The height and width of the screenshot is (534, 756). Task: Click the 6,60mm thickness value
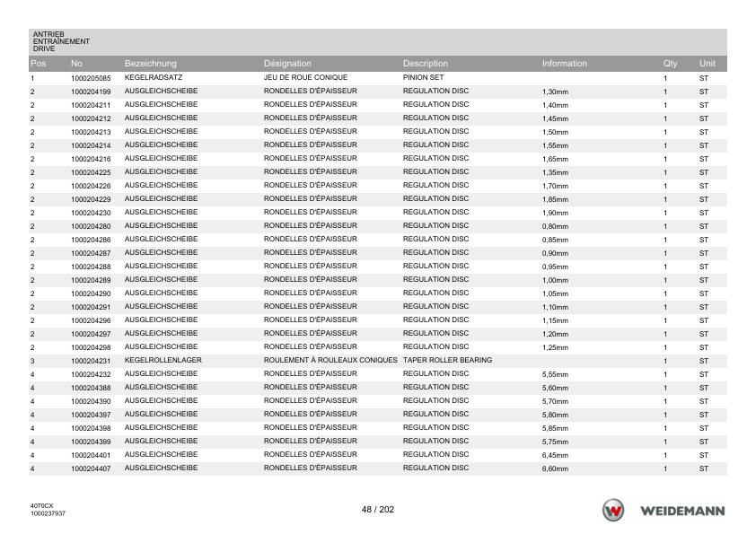click(x=555, y=468)
